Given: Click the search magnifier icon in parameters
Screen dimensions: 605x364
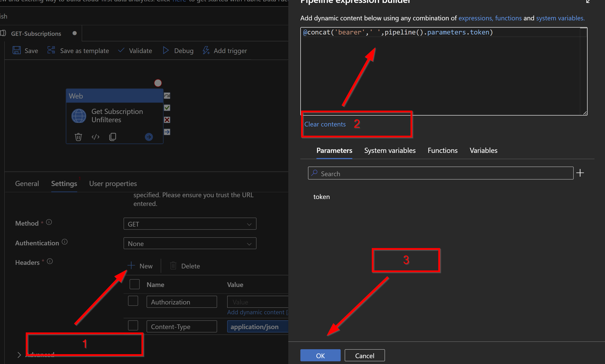Looking at the screenshot, I should pos(314,173).
